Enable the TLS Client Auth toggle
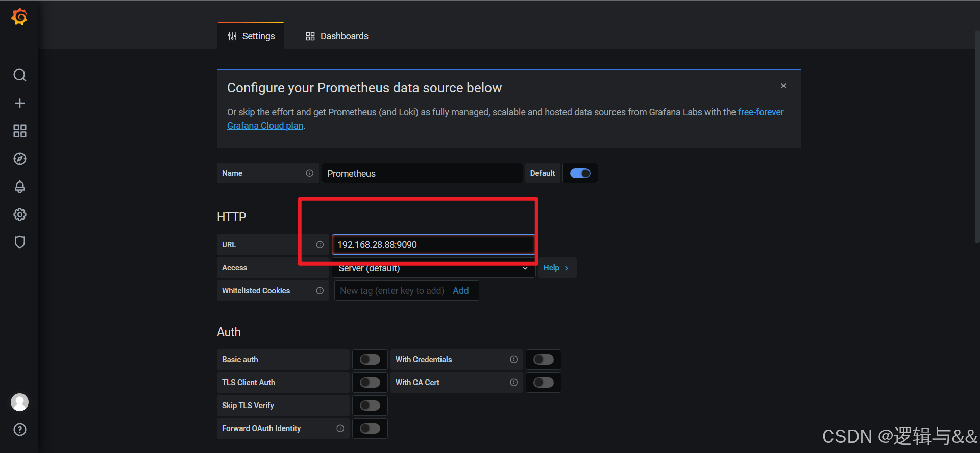The image size is (980, 453). (x=370, y=383)
